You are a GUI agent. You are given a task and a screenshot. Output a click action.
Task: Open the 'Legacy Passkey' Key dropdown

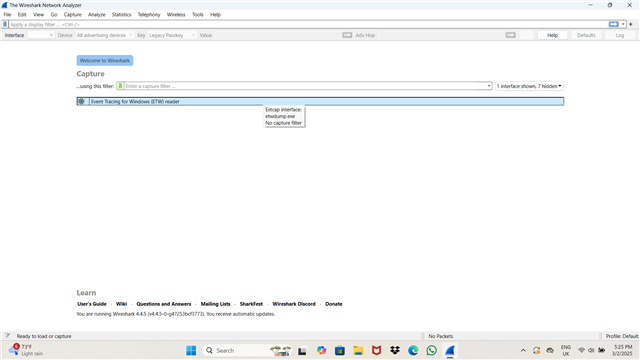click(172, 35)
